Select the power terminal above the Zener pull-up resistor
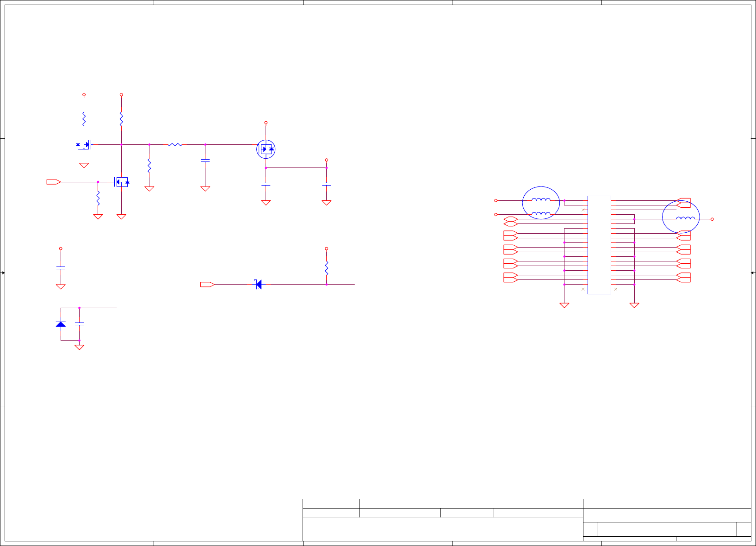This screenshot has width=756, height=546. click(327, 248)
